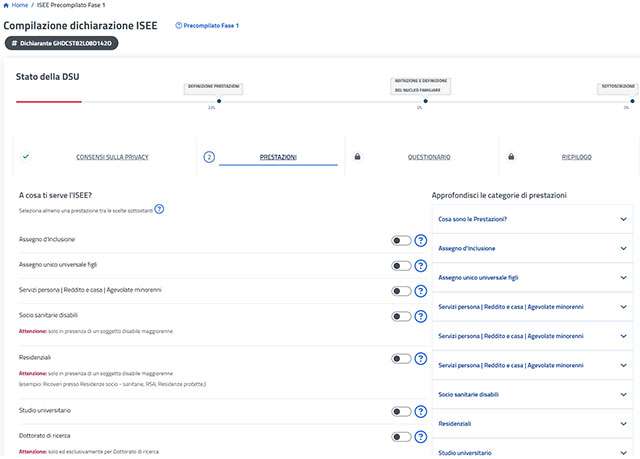
Task: Turn on Dottorato di ricerca switch
Action: coord(401,436)
